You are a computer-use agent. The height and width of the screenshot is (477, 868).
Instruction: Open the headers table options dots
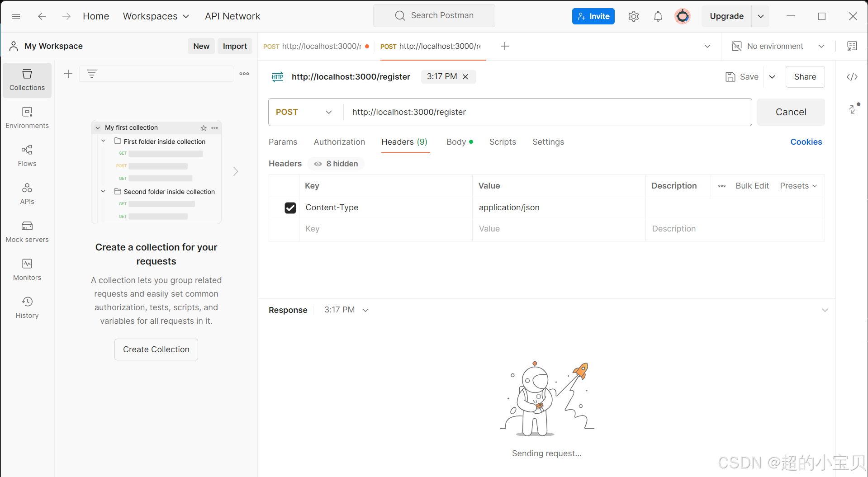click(x=722, y=186)
